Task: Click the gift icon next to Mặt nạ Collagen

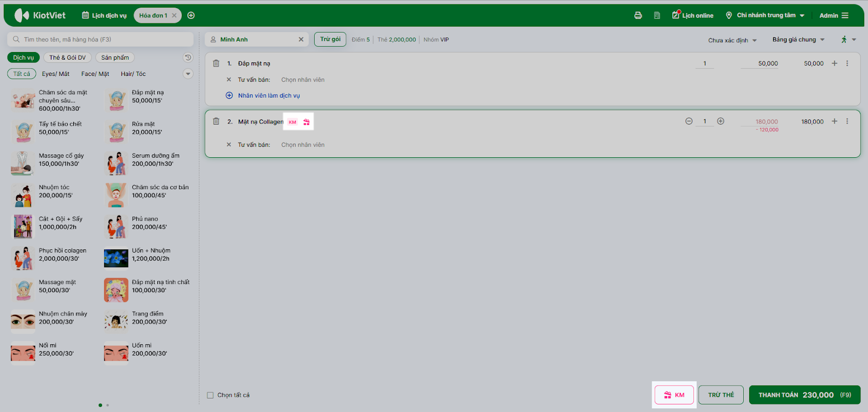Action: pyautogui.click(x=307, y=122)
